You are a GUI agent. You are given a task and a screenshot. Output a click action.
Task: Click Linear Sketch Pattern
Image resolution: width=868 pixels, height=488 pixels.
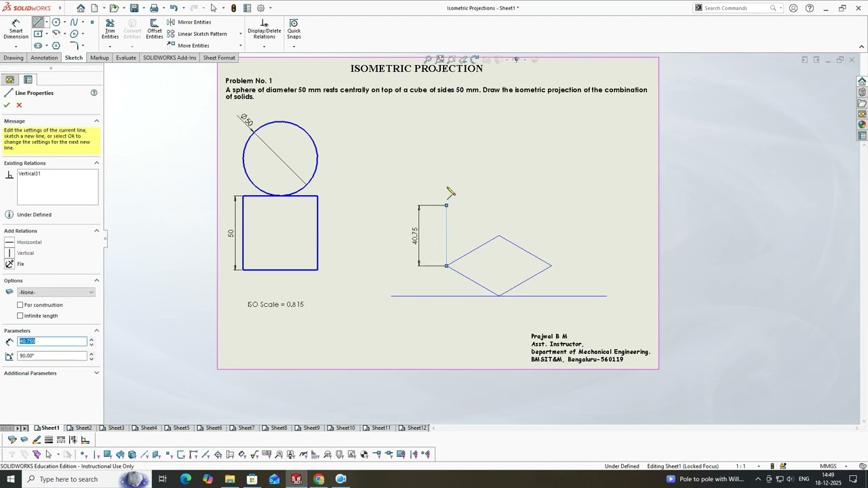(x=197, y=34)
